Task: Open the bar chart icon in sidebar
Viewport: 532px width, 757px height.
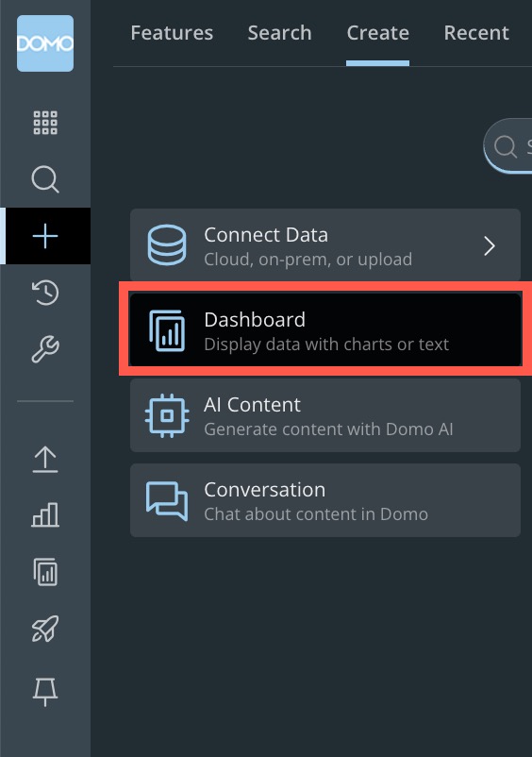Action: (45, 514)
